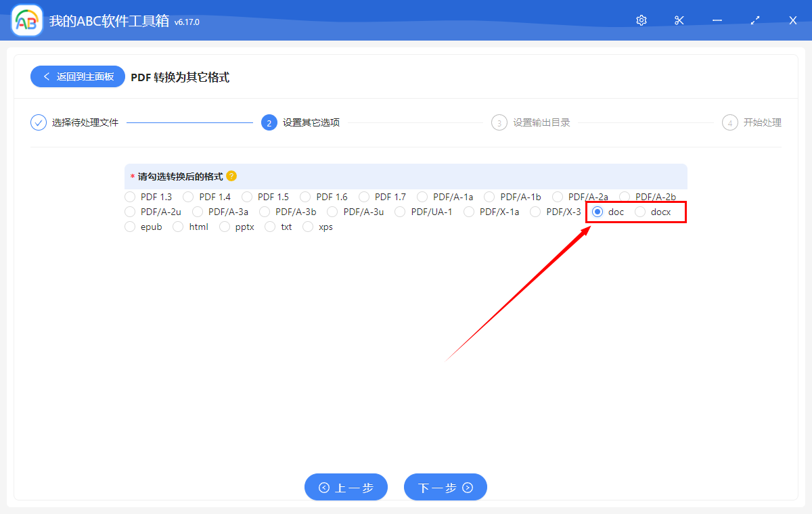This screenshot has height=514, width=812.
Task: Select the doc output format
Action: 598,212
